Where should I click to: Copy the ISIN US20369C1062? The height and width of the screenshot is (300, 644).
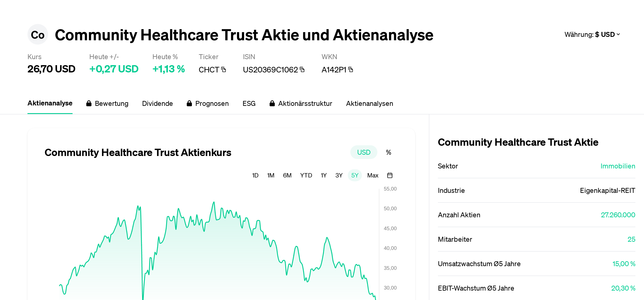click(302, 70)
